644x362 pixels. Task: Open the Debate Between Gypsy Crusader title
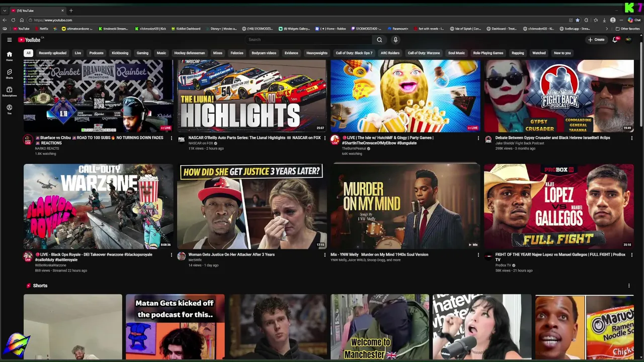[x=552, y=138]
